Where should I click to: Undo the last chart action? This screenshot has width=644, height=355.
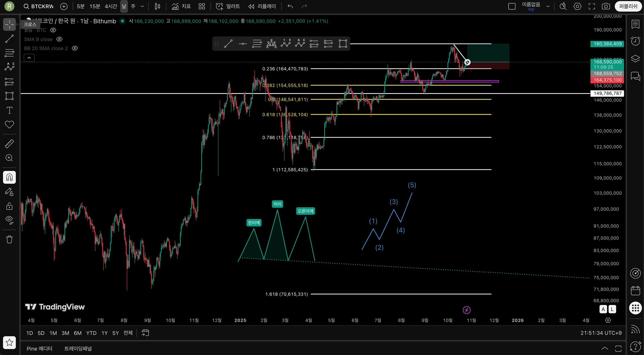290,6
